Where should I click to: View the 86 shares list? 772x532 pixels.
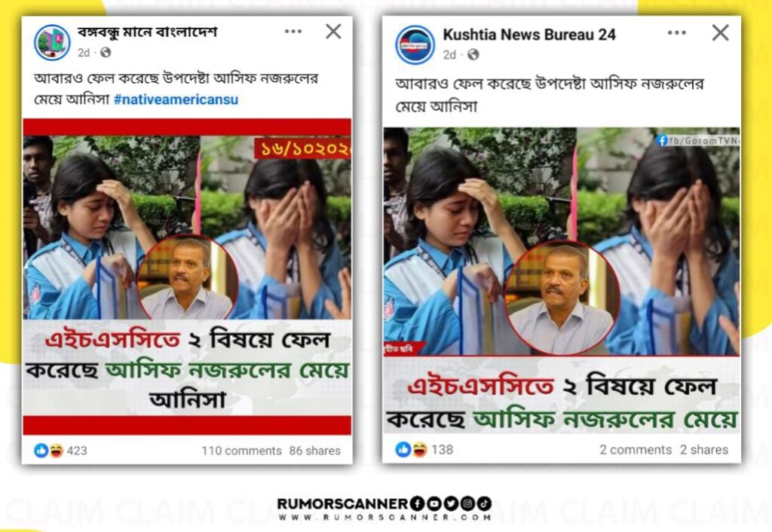point(314,451)
